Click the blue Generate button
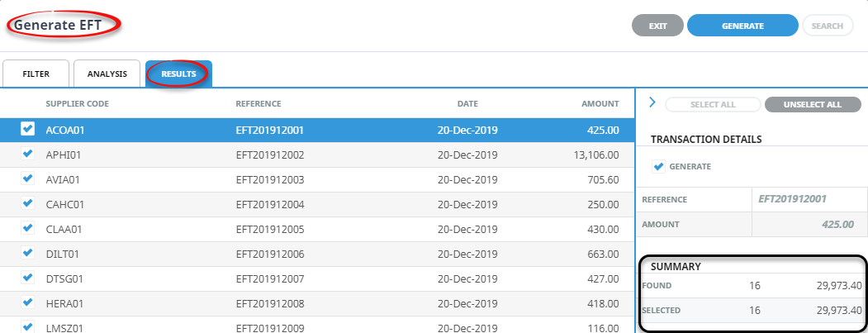 point(742,26)
